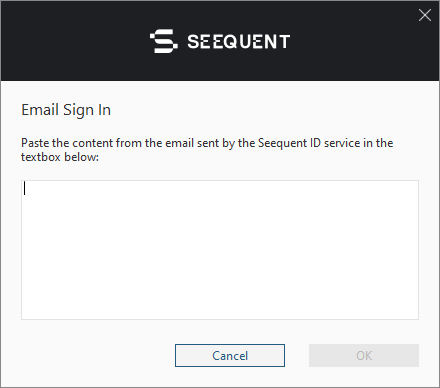Click the top-right corner inside the textbox
The width and height of the screenshot is (440, 388).
click(x=412, y=187)
